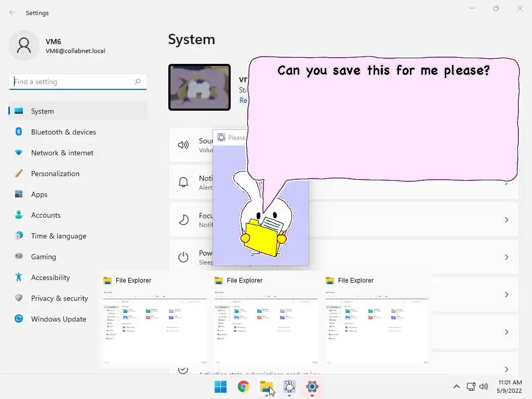
Task: Click the network tray icon
Action: pos(471,387)
